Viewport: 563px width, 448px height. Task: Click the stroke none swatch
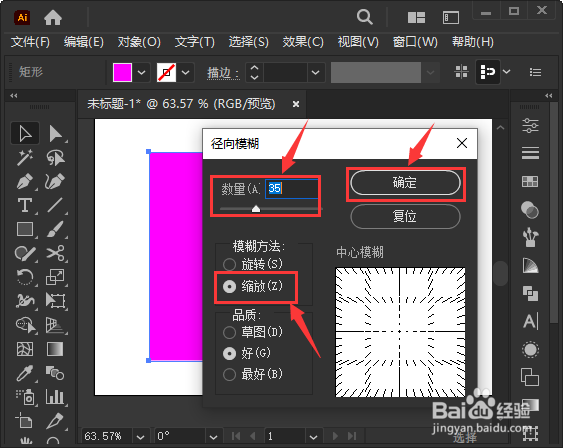167,73
